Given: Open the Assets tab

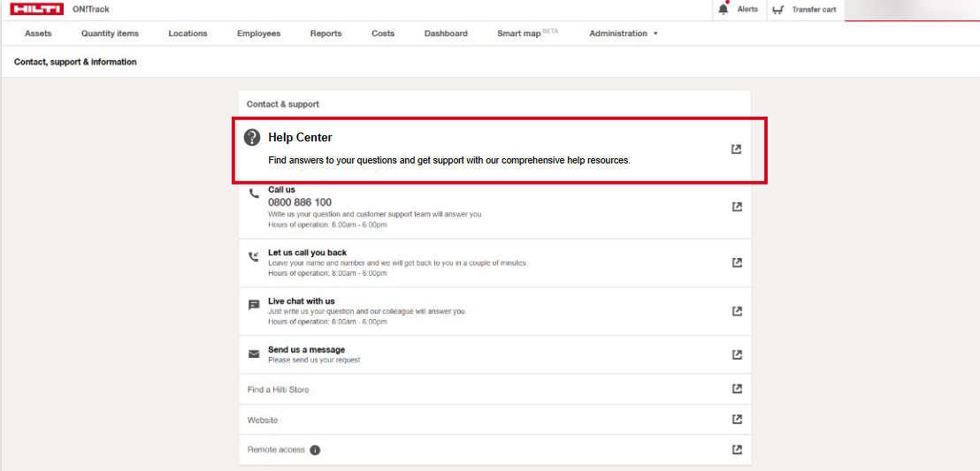Looking at the screenshot, I should [38, 34].
